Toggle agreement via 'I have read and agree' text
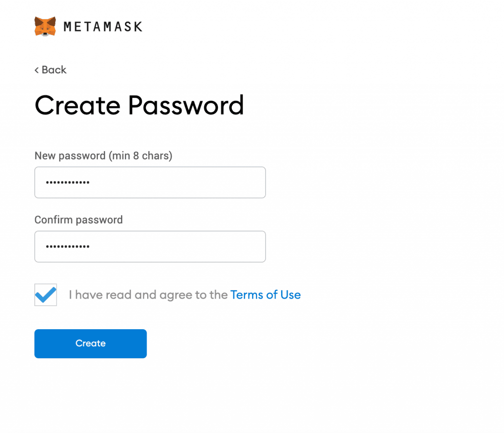The width and height of the screenshot is (504, 433). [148, 295]
